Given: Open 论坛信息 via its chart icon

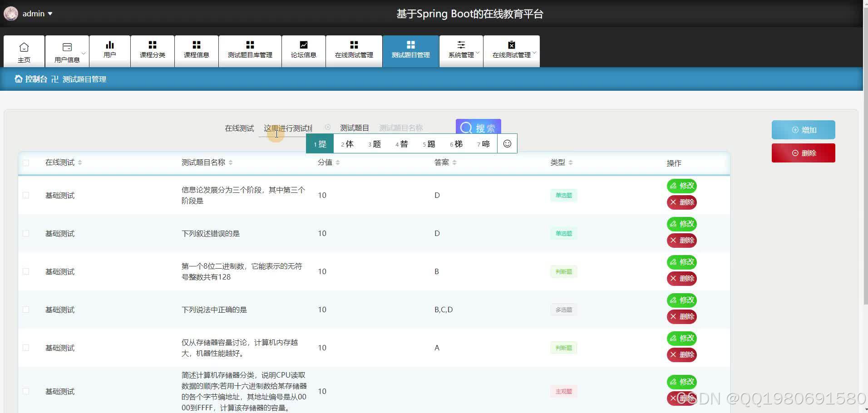Looking at the screenshot, I should coord(303,45).
